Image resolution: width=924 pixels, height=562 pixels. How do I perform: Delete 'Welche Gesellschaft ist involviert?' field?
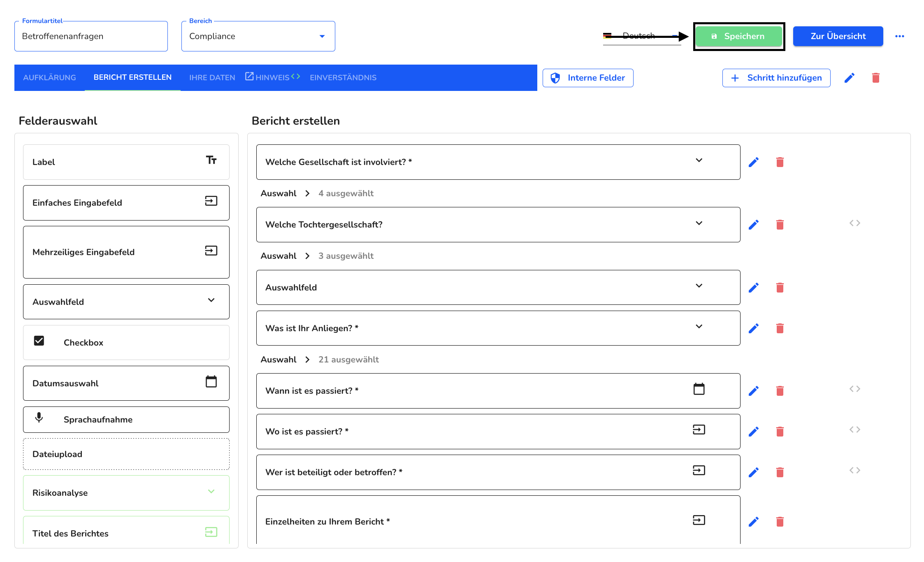[780, 162]
